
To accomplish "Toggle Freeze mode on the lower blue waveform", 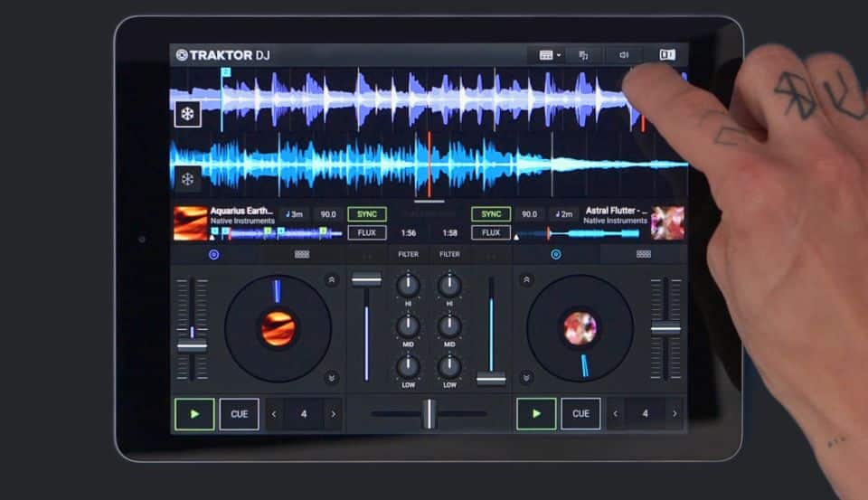I will pyautogui.click(x=188, y=179).
